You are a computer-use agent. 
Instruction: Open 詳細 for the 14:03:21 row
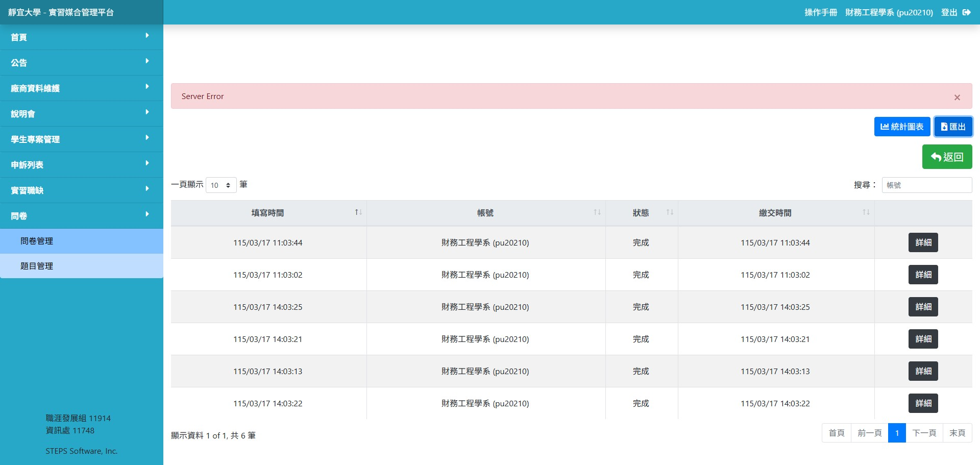point(923,339)
